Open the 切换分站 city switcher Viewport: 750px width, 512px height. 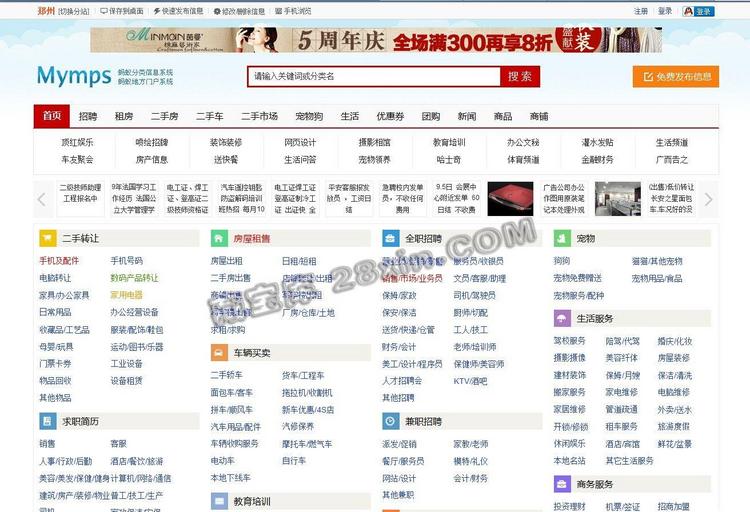pyautogui.click(x=74, y=11)
